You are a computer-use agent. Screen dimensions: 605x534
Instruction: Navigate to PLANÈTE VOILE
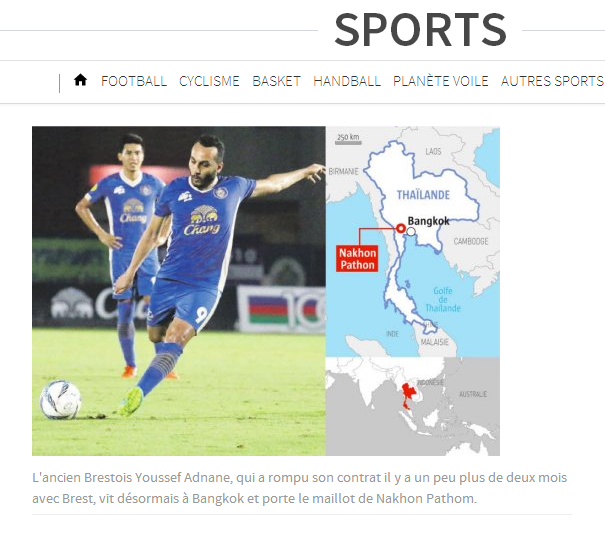[x=441, y=81]
